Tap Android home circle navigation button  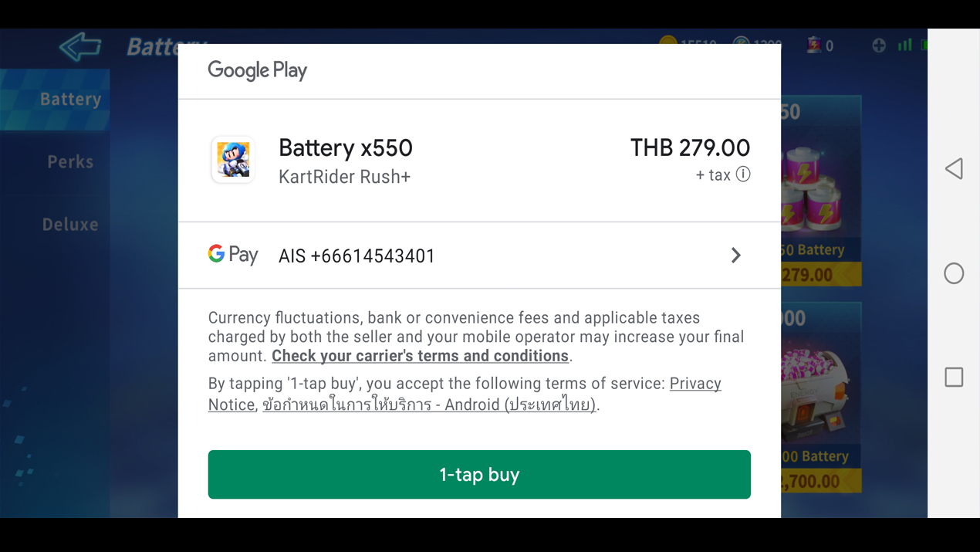click(954, 273)
